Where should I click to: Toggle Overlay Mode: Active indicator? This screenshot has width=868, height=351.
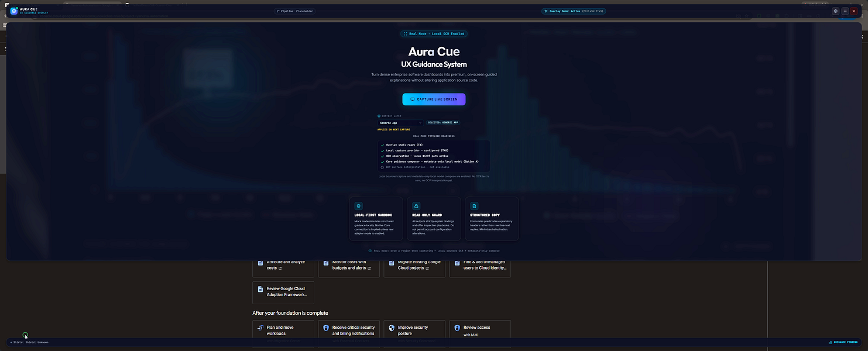[574, 11]
